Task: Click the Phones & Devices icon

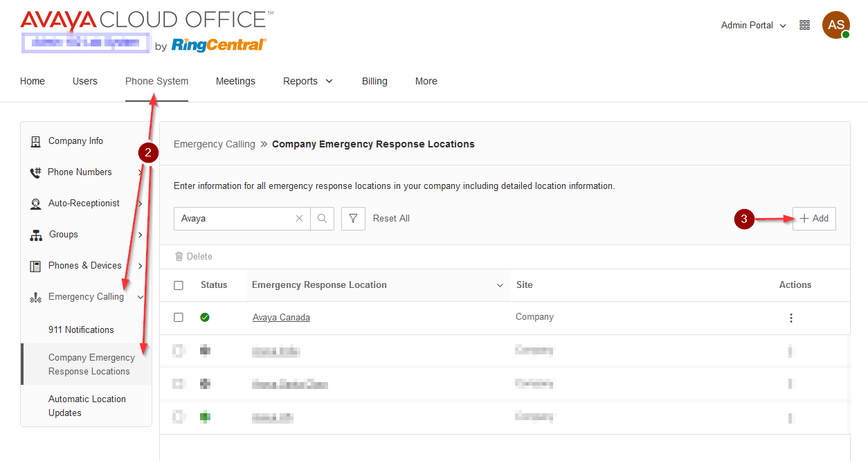Action: coord(35,266)
